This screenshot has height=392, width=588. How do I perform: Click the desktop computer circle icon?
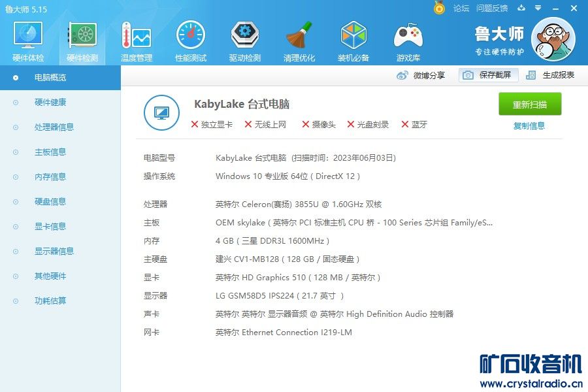coord(161,112)
